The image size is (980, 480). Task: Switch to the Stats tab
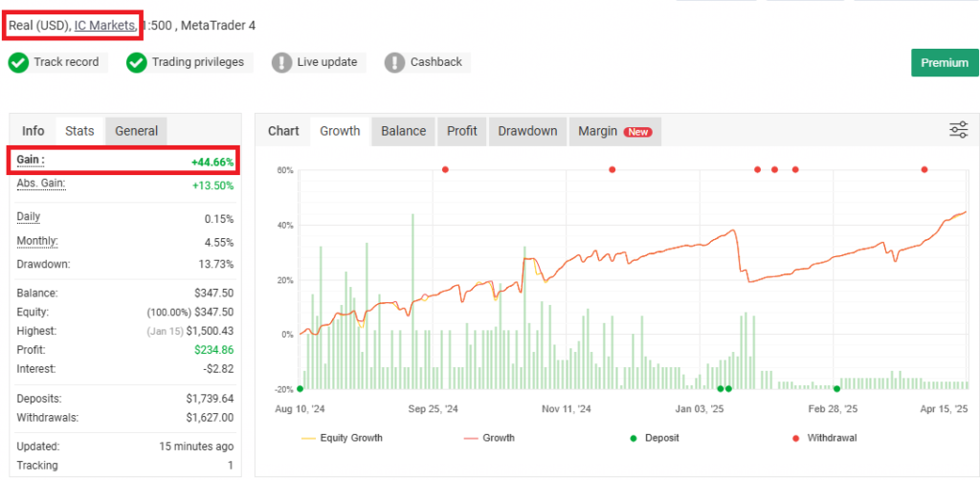coord(79,131)
